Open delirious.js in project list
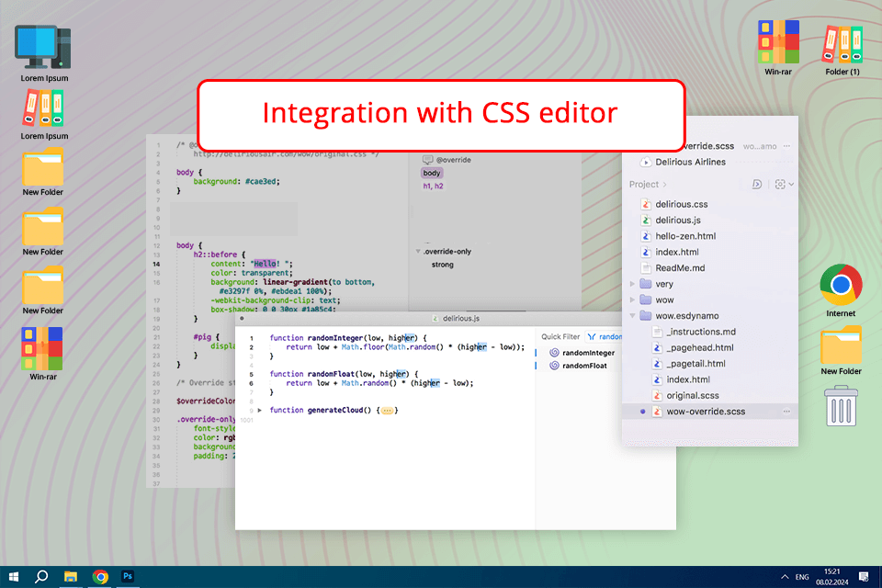 point(678,220)
